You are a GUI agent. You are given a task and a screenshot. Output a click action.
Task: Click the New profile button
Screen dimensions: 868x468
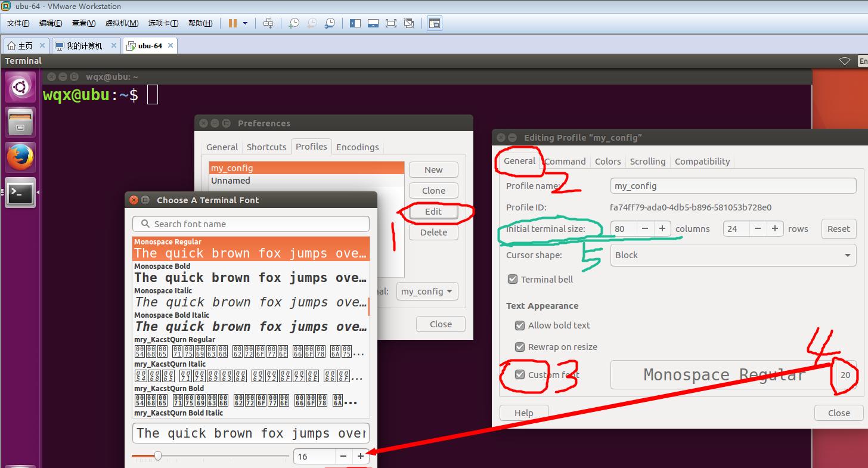click(433, 170)
